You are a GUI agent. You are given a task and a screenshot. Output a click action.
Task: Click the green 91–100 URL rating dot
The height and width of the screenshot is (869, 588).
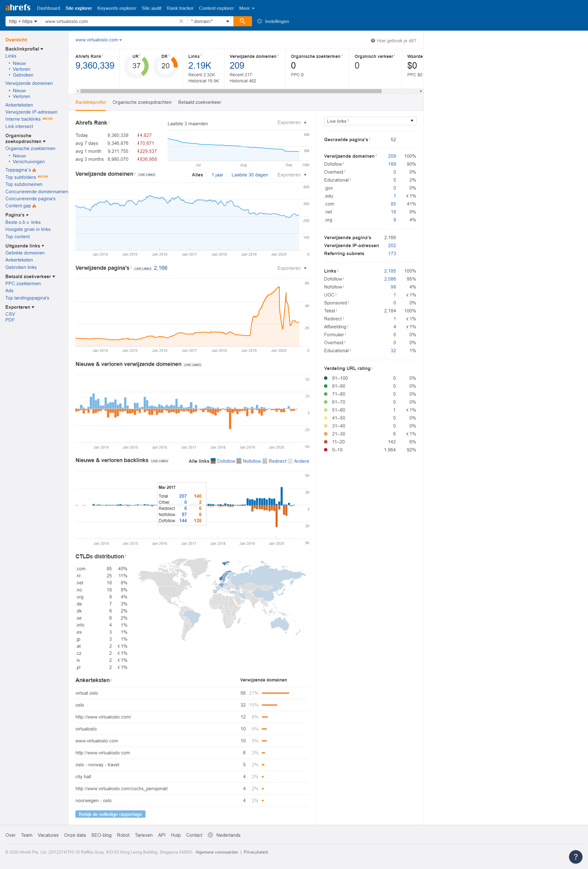pos(326,378)
